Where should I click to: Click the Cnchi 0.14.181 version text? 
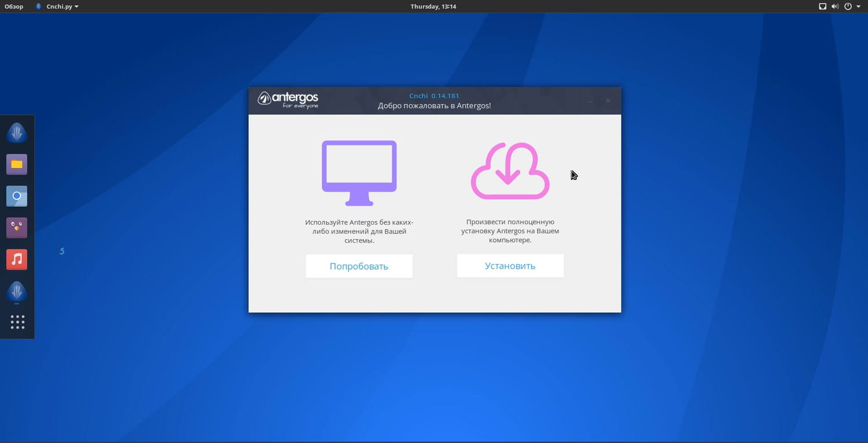pos(434,96)
